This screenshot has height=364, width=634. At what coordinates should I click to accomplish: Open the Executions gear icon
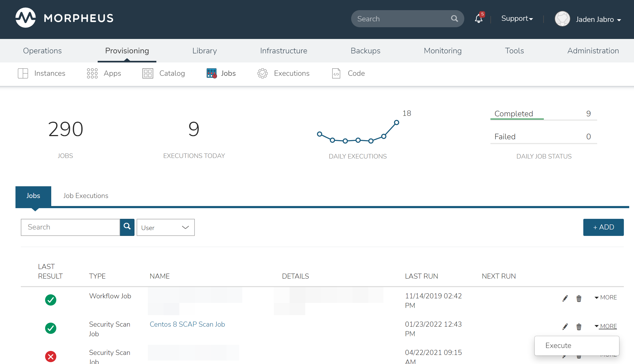click(262, 73)
